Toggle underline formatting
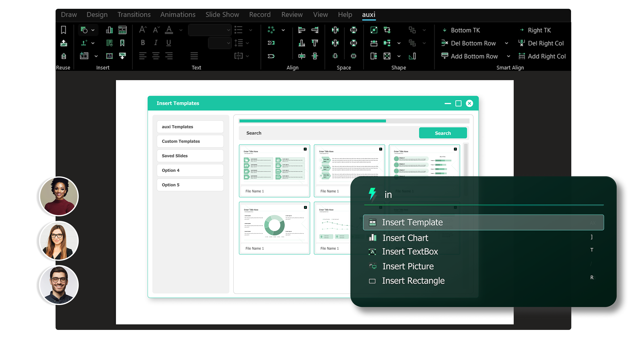This screenshot has width=644, height=350. (x=169, y=43)
